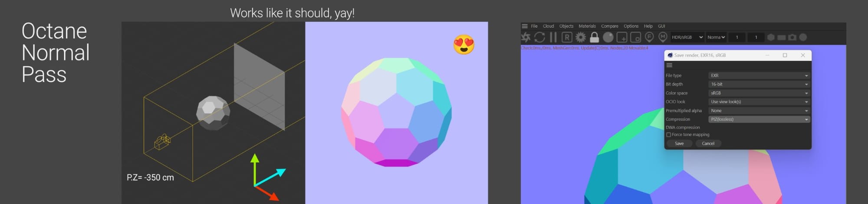This screenshot has height=204, width=868.
Task: Maximize the Save render dialog
Action: click(x=785, y=55)
